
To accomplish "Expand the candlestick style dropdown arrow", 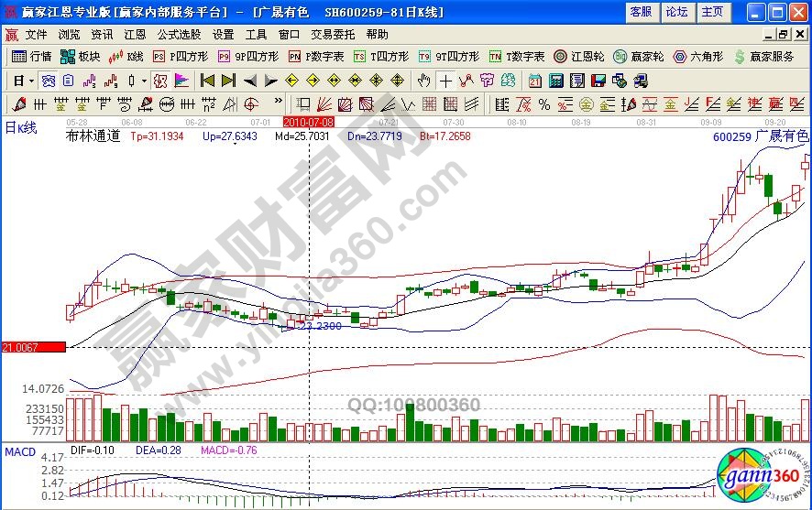I will click(x=144, y=80).
